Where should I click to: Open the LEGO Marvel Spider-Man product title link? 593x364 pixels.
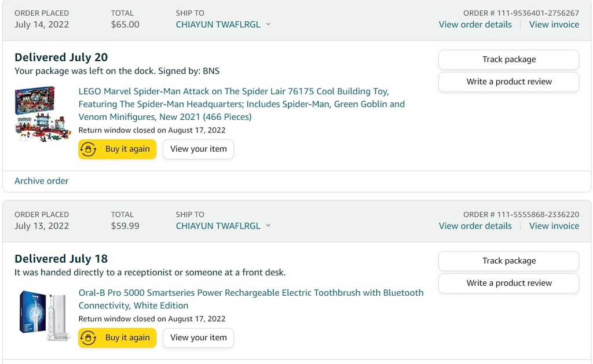coord(241,104)
